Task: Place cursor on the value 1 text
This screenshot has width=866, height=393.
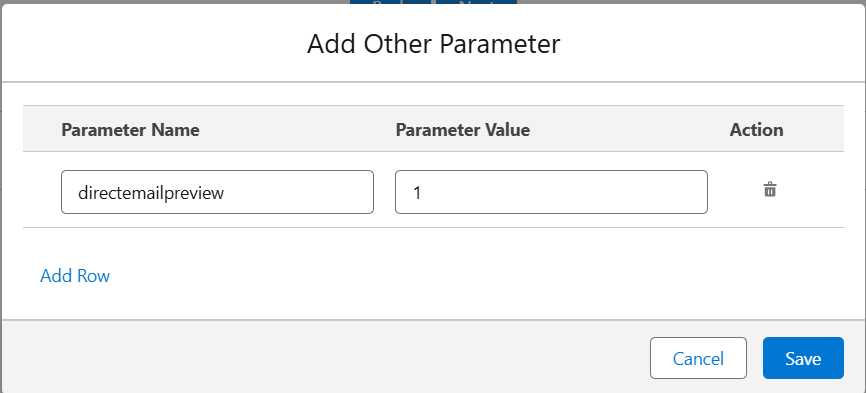Action: (x=417, y=193)
